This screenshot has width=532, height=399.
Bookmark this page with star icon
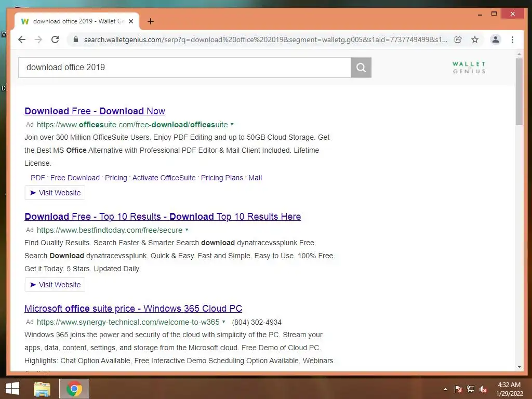475,39
